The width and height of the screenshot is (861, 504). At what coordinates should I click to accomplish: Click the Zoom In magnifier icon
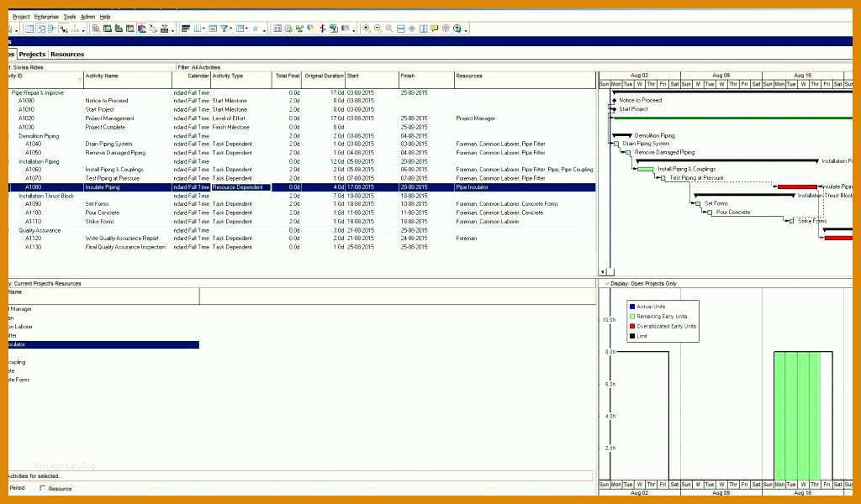point(367,29)
